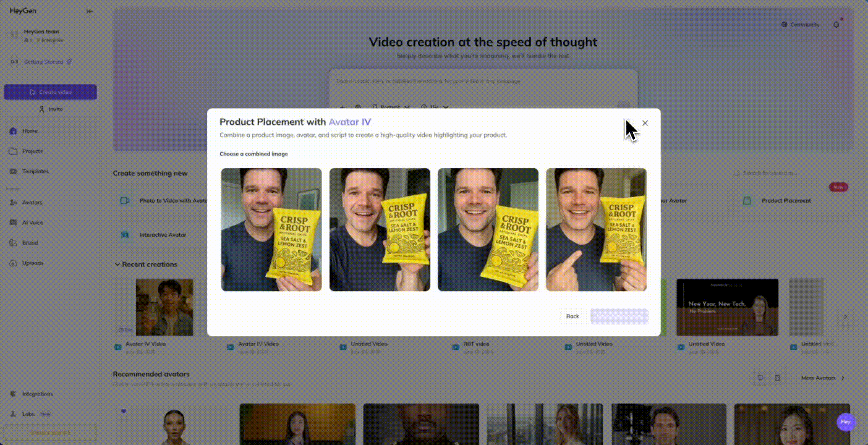The width and height of the screenshot is (868, 445).
Task: Invite a team member
Action: pyautogui.click(x=50, y=109)
